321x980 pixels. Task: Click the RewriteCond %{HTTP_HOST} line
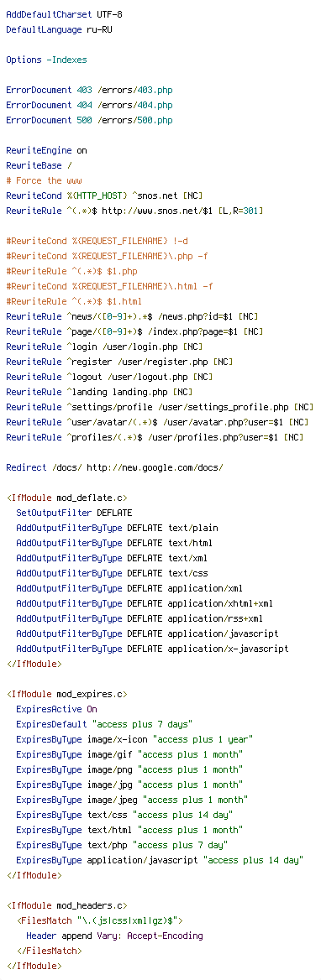104,195
